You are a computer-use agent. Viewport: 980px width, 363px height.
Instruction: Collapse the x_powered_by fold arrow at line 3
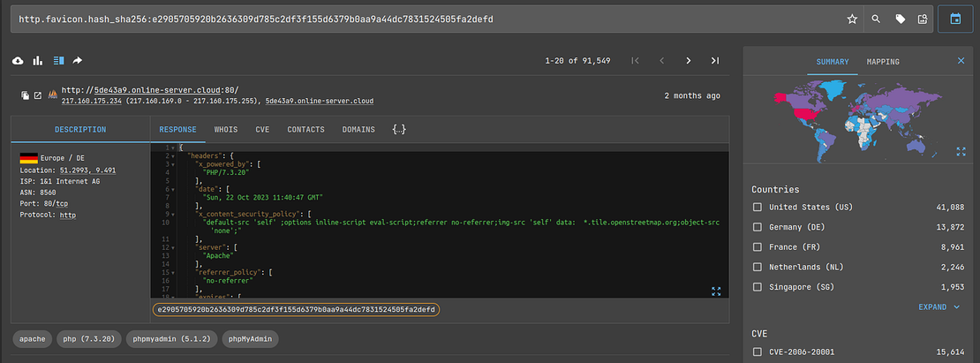pyautogui.click(x=173, y=163)
